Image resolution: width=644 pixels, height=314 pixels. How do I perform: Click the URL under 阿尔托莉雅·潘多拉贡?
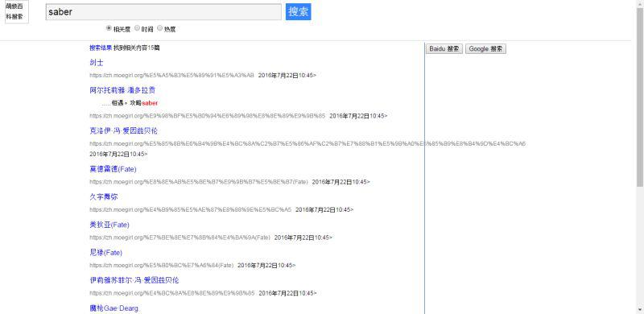pyautogui.click(x=208, y=116)
